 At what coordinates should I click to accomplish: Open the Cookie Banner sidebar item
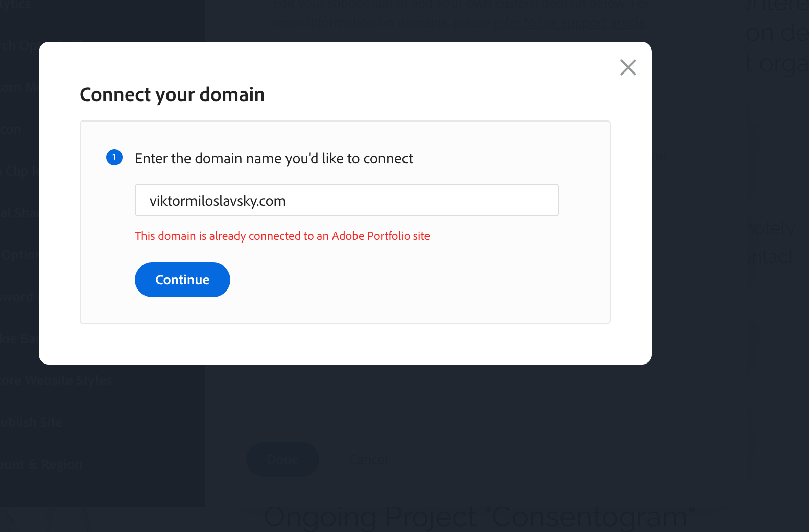pos(19,338)
